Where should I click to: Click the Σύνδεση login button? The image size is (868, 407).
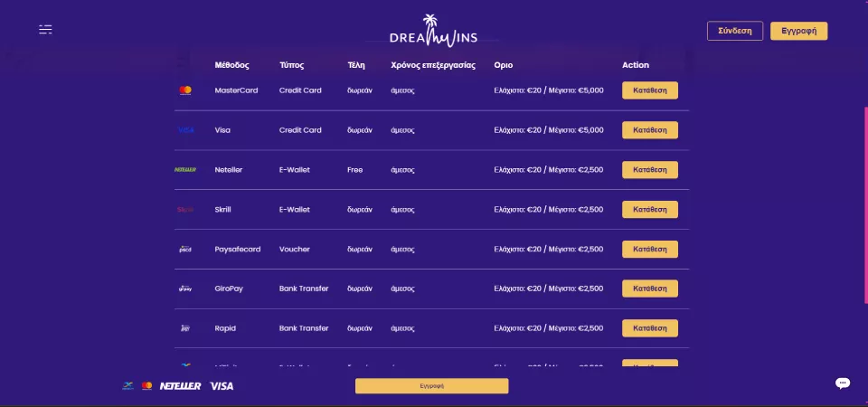735,31
